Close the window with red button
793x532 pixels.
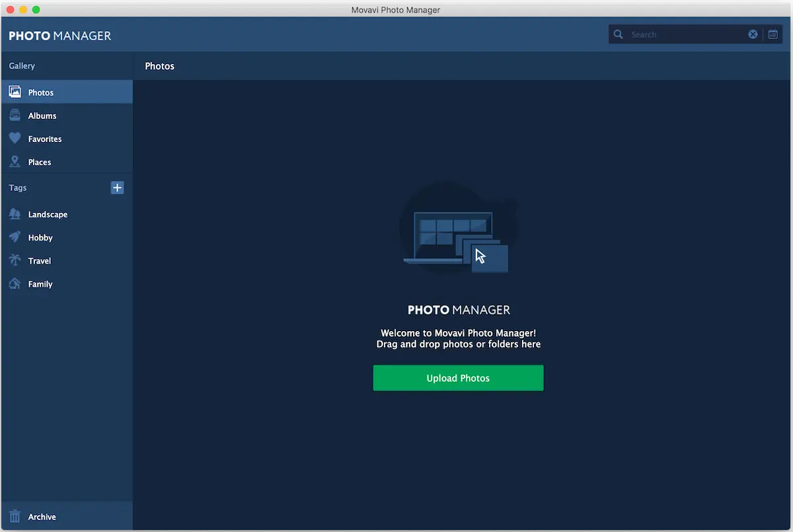tap(10, 9)
